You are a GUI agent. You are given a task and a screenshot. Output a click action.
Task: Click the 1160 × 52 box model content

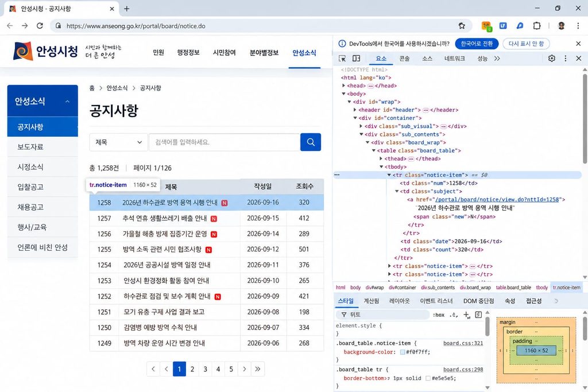click(x=536, y=351)
